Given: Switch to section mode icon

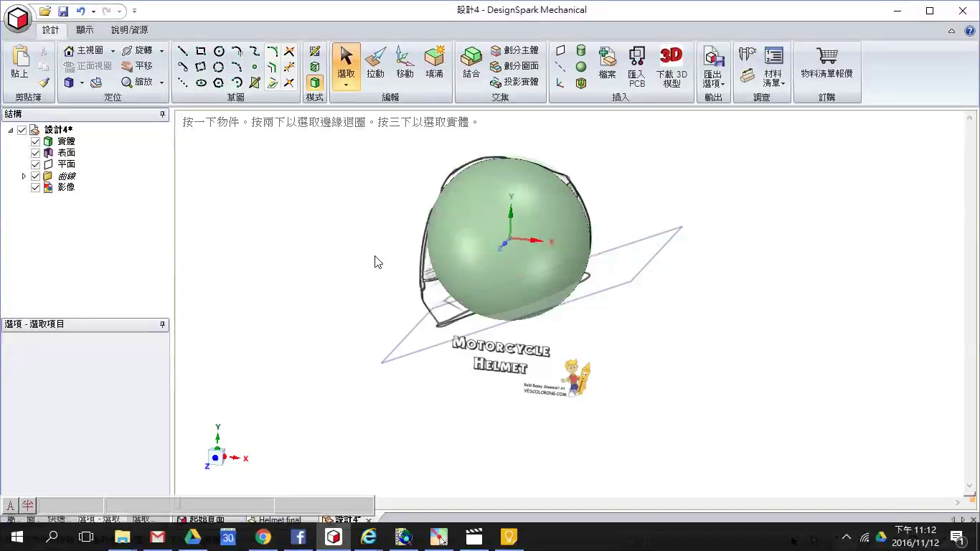Looking at the screenshot, I should pos(315,67).
